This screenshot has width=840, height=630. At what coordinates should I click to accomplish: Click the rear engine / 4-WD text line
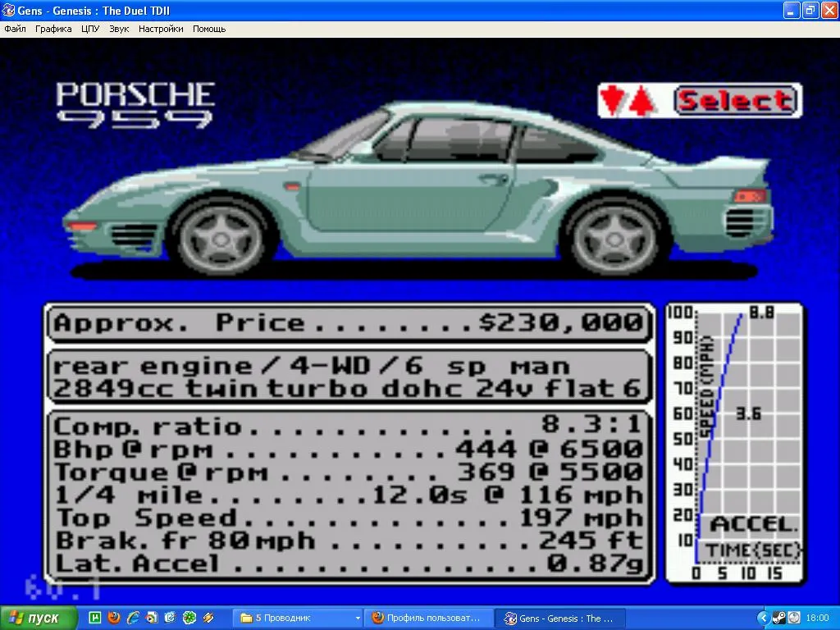click(311, 367)
